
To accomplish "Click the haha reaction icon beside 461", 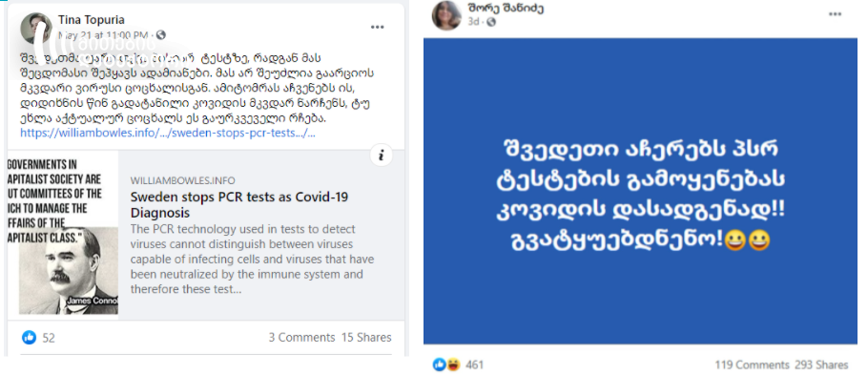I will 453,365.
